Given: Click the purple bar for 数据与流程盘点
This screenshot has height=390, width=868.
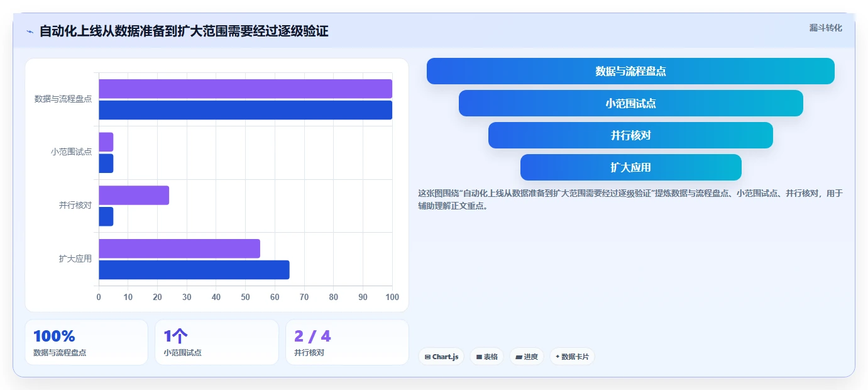Looking at the screenshot, I should (x=245, y=89).
